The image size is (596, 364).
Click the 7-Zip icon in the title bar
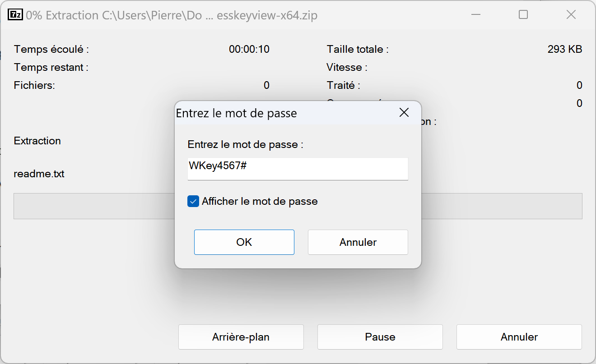[x=15, y=15]
